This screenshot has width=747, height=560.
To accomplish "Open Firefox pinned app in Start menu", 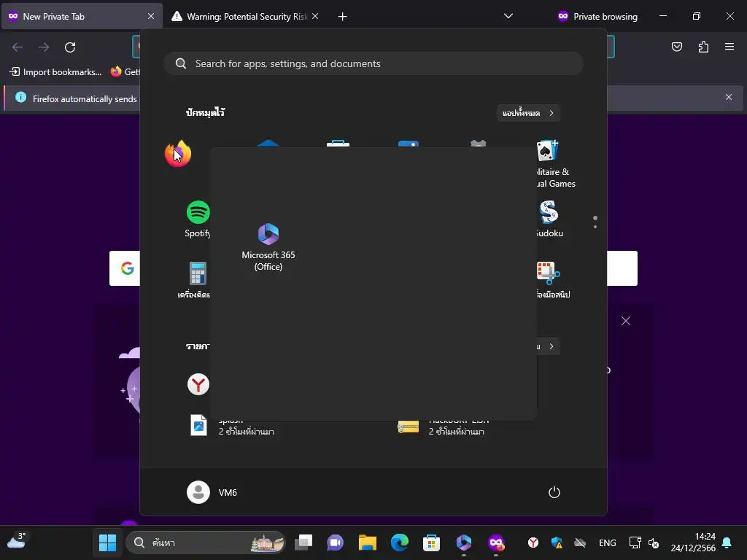I will pos(178,153).
